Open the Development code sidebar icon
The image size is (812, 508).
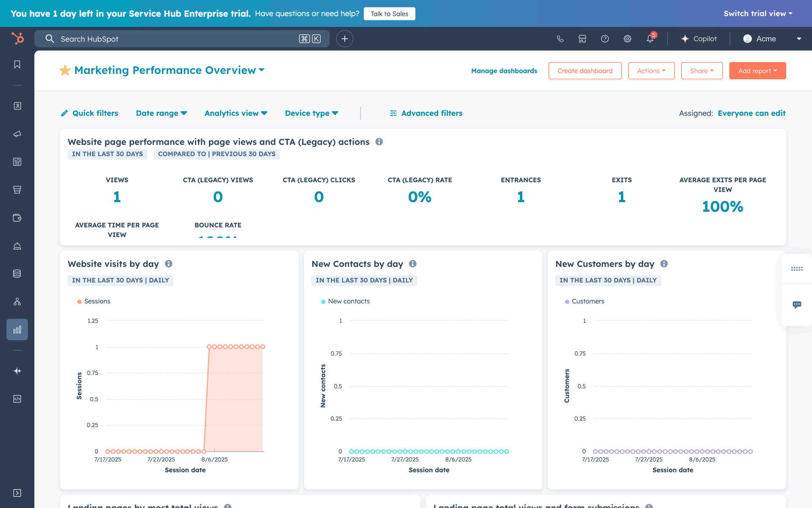17,399
